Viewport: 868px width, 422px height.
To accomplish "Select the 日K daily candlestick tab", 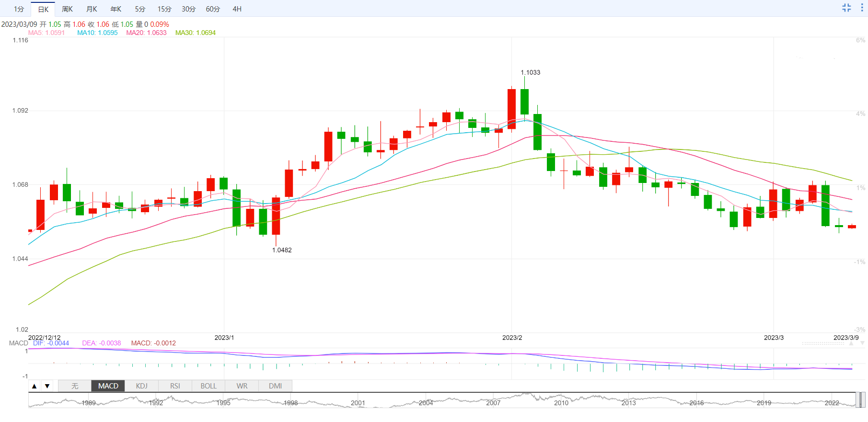I will point(43,9).
